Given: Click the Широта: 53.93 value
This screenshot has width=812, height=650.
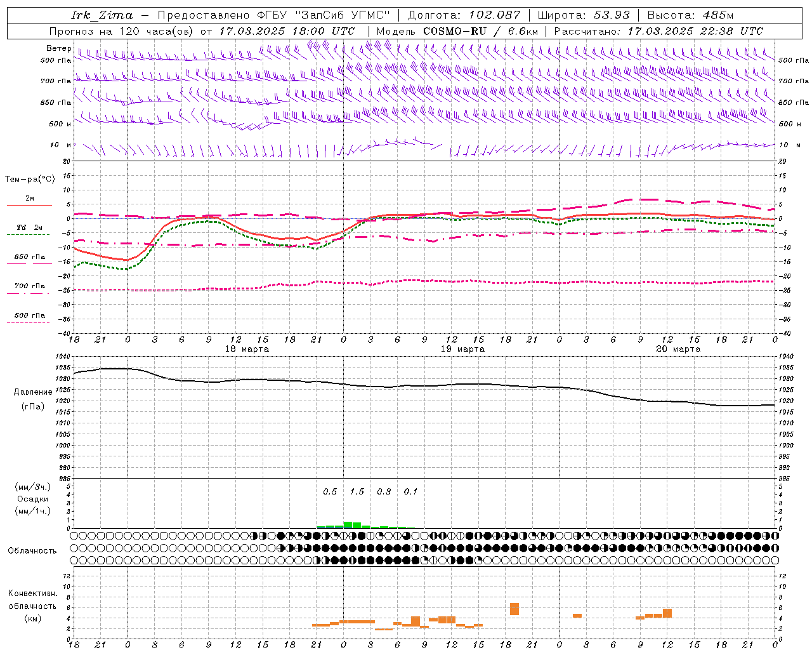Looking at the screenshot, I should (x=584, y=15).
